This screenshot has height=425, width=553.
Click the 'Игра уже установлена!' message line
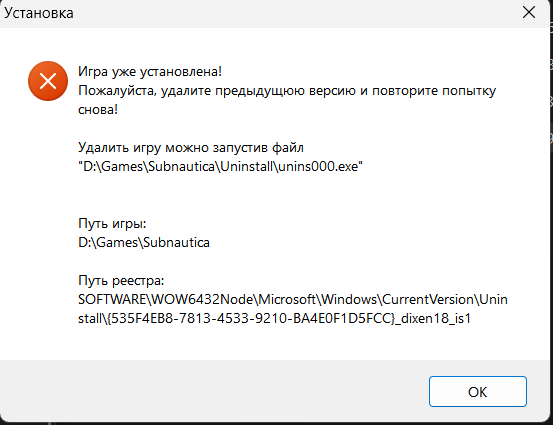click(150, 71)
